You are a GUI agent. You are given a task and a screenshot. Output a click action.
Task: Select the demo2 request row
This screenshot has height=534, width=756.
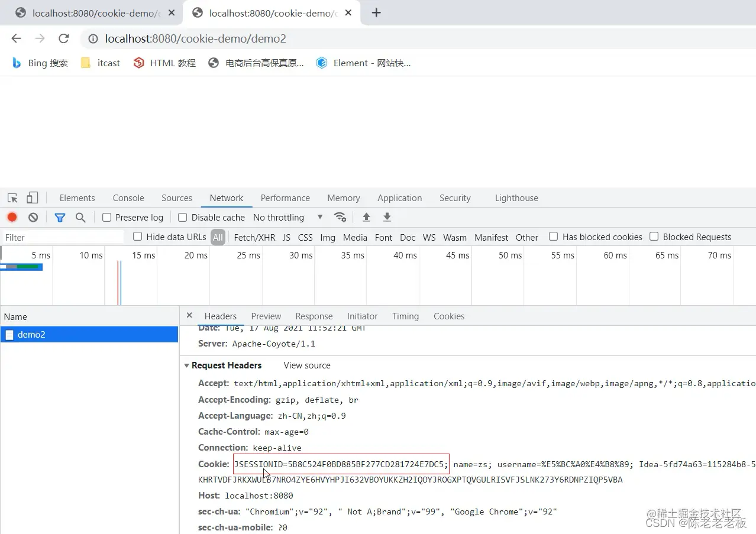click(89, 335)
